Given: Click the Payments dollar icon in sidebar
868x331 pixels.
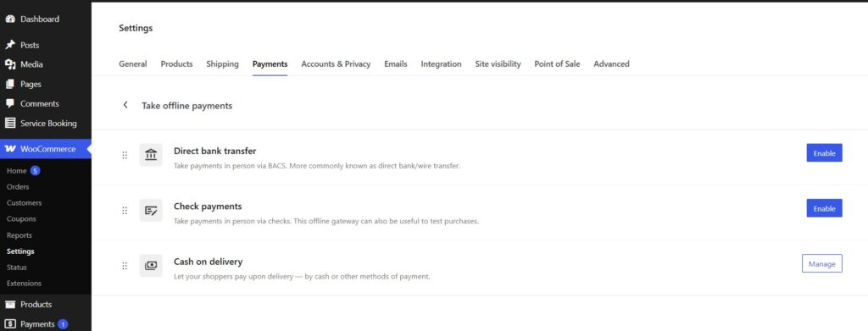Looking at the screenshot, I should tap(10, 324).
